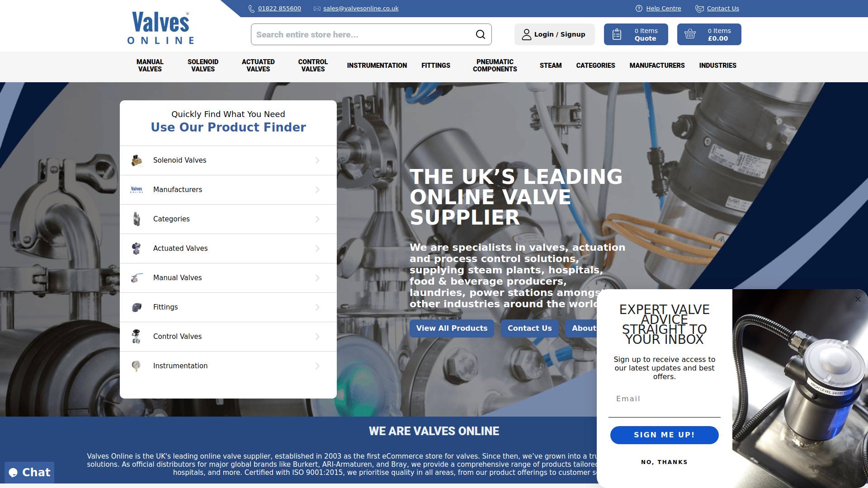Open the Manufacturers navigation menu
Viewport: 868px width, 488px height.
(x=657, y=66)
